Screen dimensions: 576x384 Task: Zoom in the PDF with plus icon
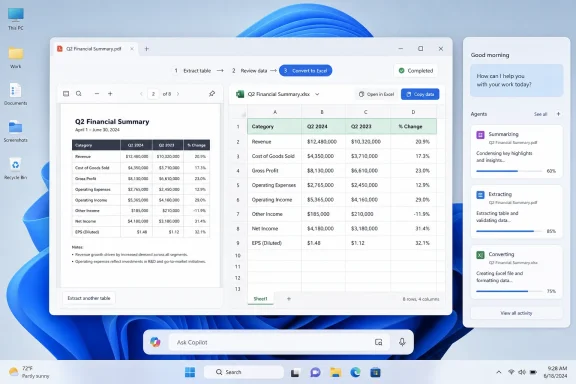110,94
